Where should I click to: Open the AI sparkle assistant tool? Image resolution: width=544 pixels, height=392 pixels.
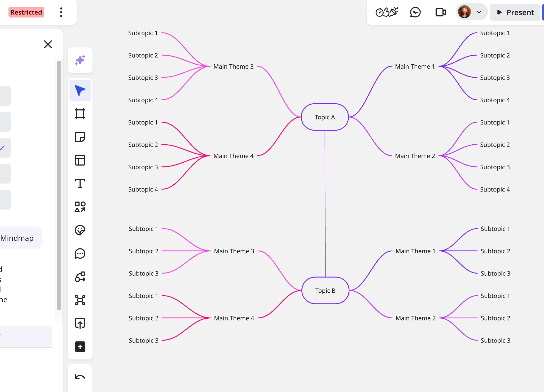click(80, 60)
